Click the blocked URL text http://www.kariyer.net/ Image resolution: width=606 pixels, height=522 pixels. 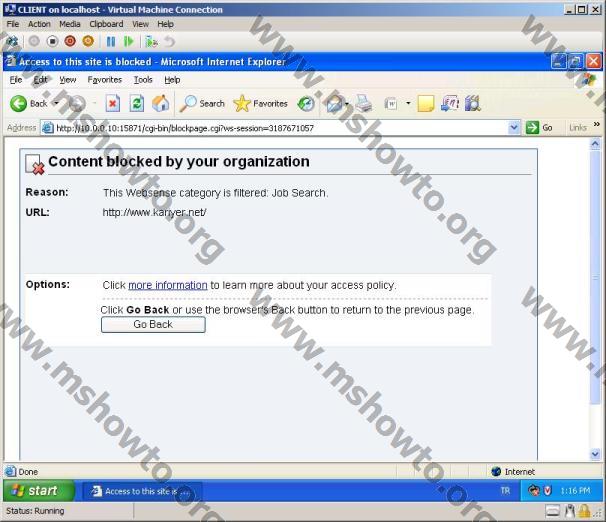154,212
